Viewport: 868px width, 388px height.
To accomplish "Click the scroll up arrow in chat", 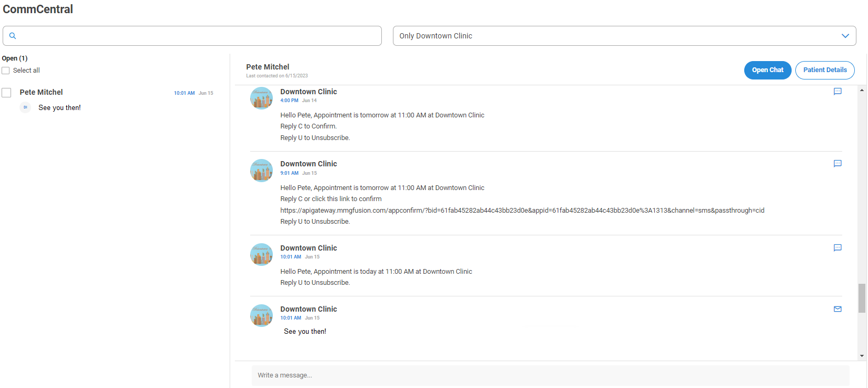I will pyautogui.click(x=862, y=91).
